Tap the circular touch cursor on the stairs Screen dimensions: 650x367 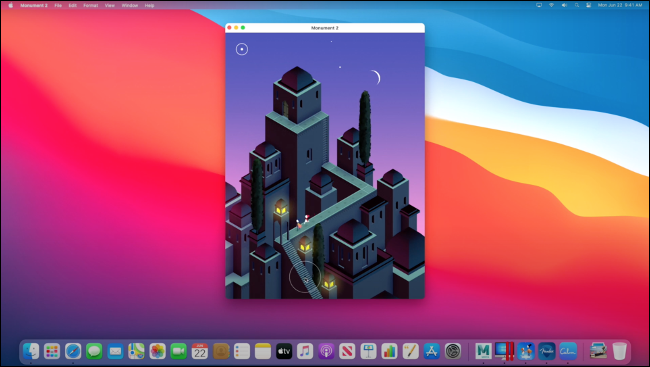coord(305,277)
